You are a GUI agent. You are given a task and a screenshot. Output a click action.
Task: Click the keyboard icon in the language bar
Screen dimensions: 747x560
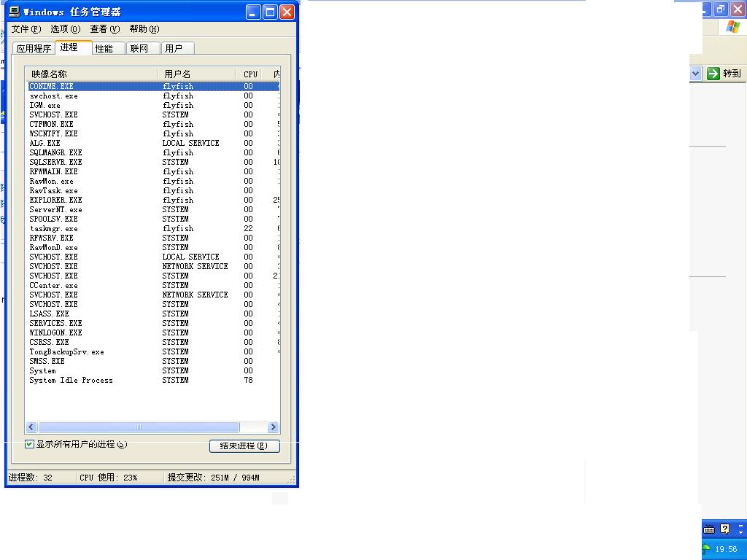click(x=709, y=529)
